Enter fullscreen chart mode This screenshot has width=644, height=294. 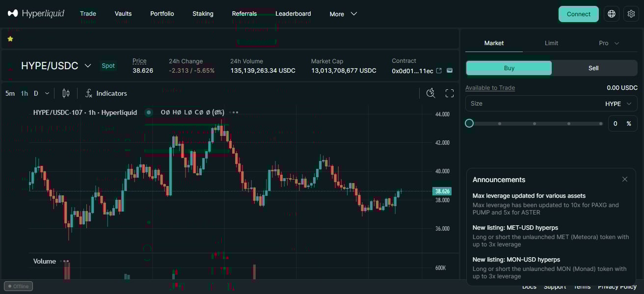[x=449, y=93]
